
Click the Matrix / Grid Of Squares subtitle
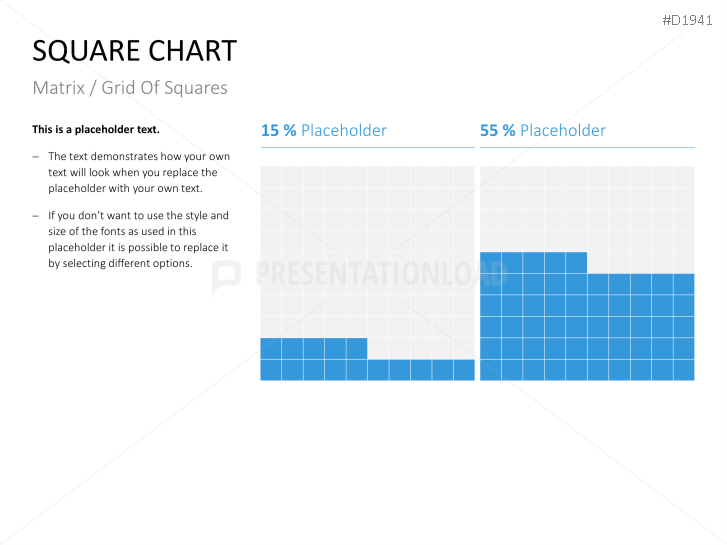(130, 88)
